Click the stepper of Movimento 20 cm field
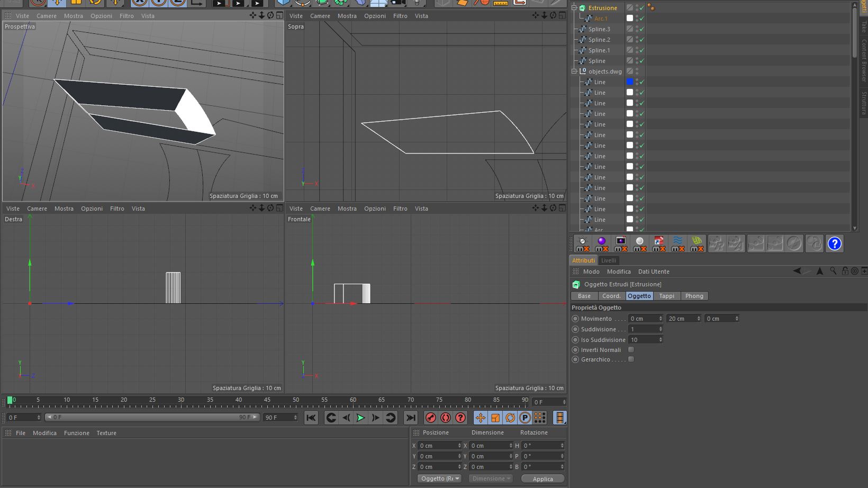The image size is (868, 488). [699, 319]
